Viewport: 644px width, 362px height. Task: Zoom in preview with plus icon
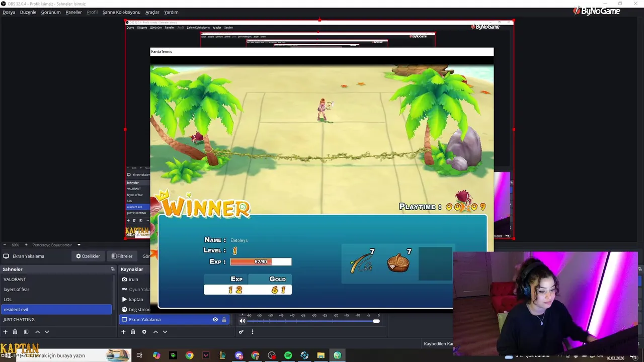(x=26, y=245)
